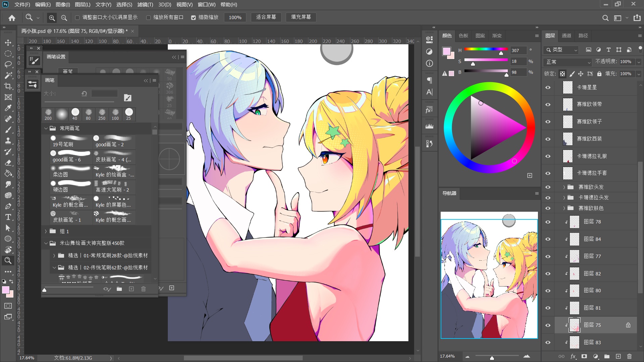This screenshot has width=644, height=362.
Task: Enable 缩放所有窗口 checkbox
Action: pos(148,17)
